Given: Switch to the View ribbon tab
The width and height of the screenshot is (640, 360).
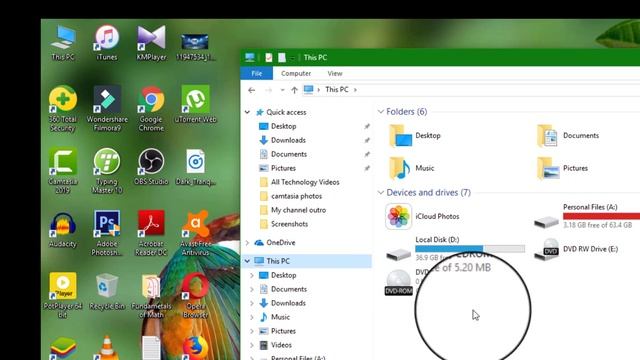Looking at the screenshot, I should point(335,73).
